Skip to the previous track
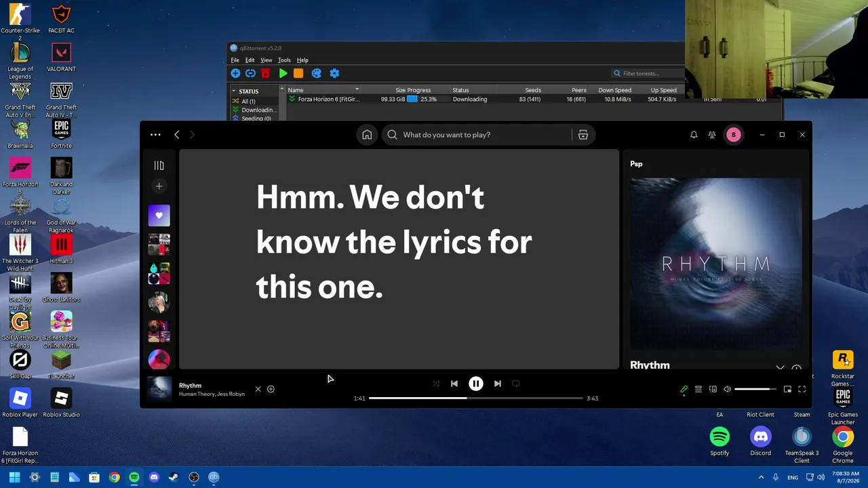 coord(454,384)
